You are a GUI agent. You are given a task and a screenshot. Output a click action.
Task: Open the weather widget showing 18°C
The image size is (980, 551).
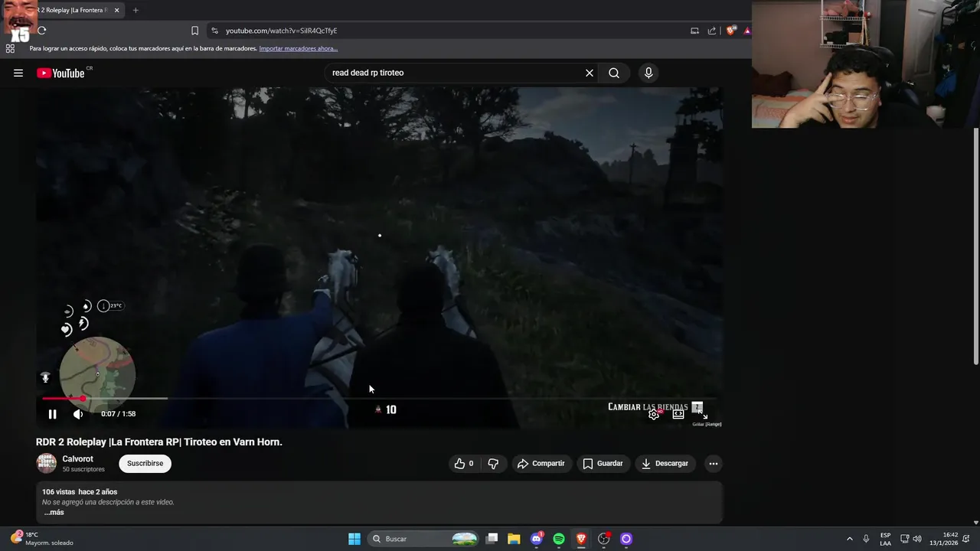[x=42, y=539]
